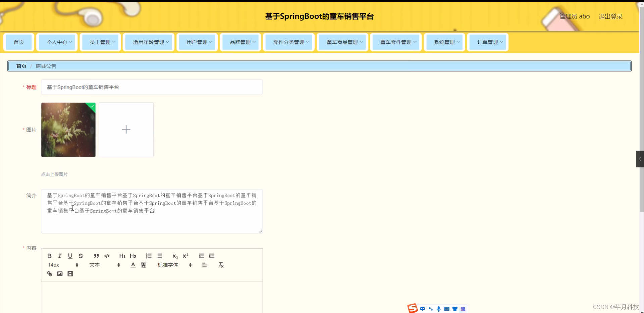Click the 标题 title input field
The width and height of the screenshot is (644, 313).
pyautogui.click(x=152, y=87)
